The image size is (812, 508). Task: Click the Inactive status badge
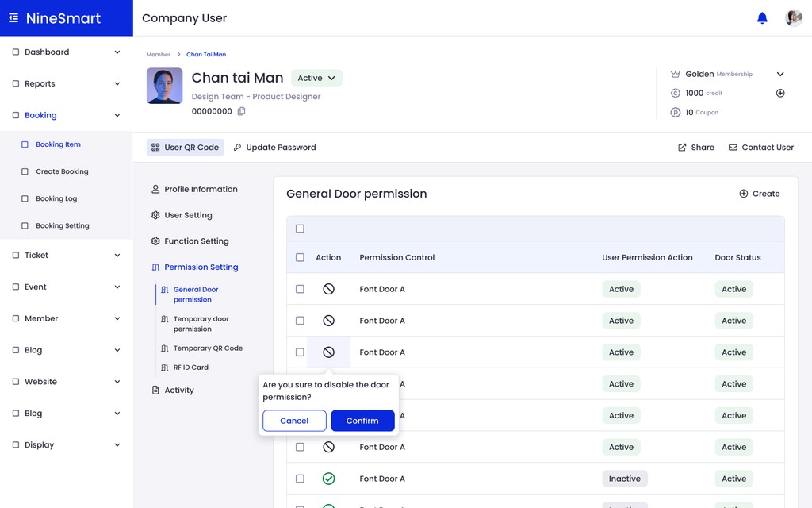625,479
